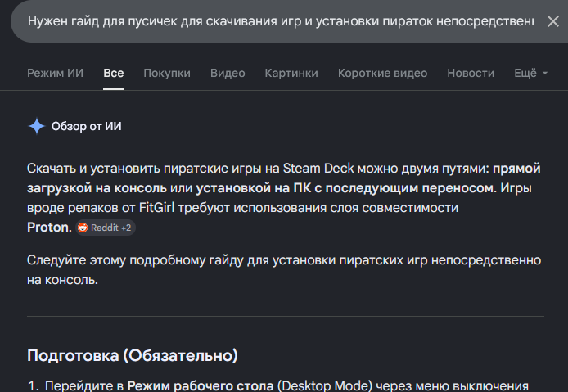
Task: Switch to Картинки tab
Action: click(291, 73)
